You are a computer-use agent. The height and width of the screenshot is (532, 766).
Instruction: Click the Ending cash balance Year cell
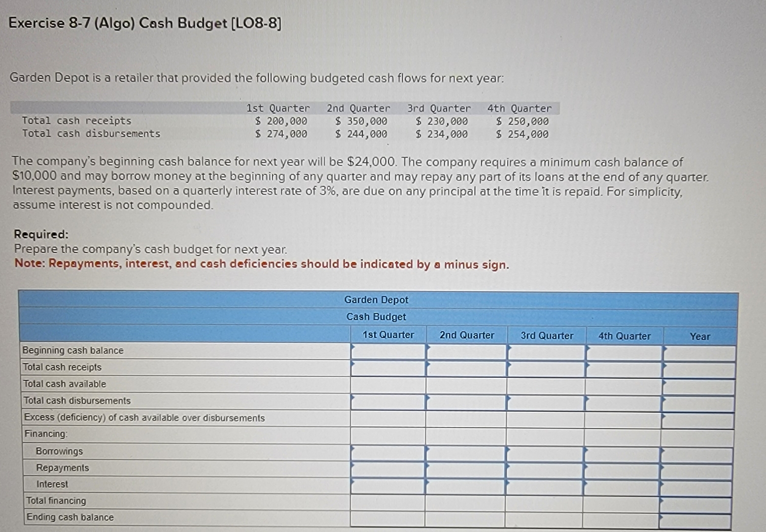(x=700, y=517)
